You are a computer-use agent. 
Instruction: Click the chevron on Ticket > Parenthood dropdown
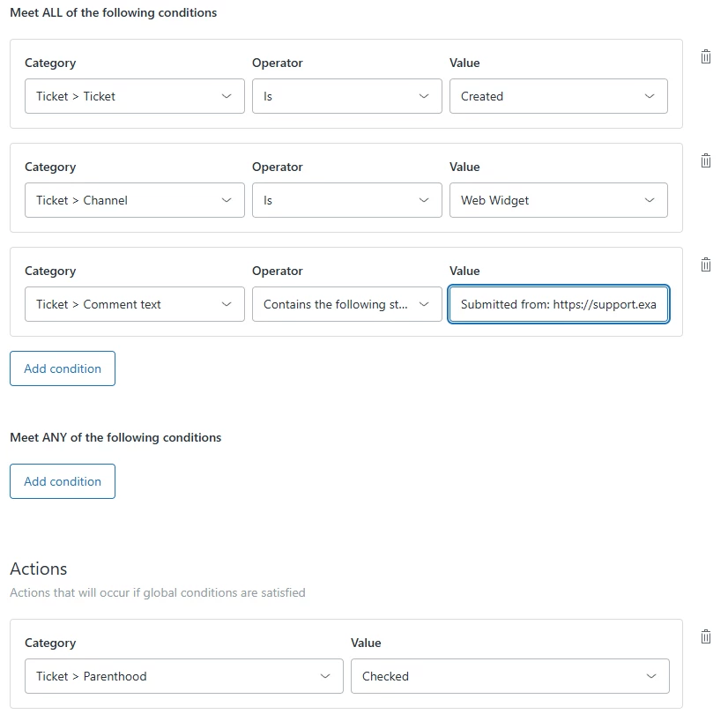(325, 676)
